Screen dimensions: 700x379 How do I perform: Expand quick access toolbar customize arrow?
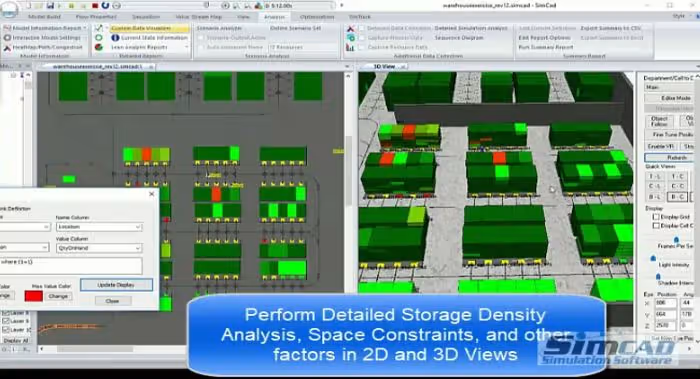pos(342,6)
